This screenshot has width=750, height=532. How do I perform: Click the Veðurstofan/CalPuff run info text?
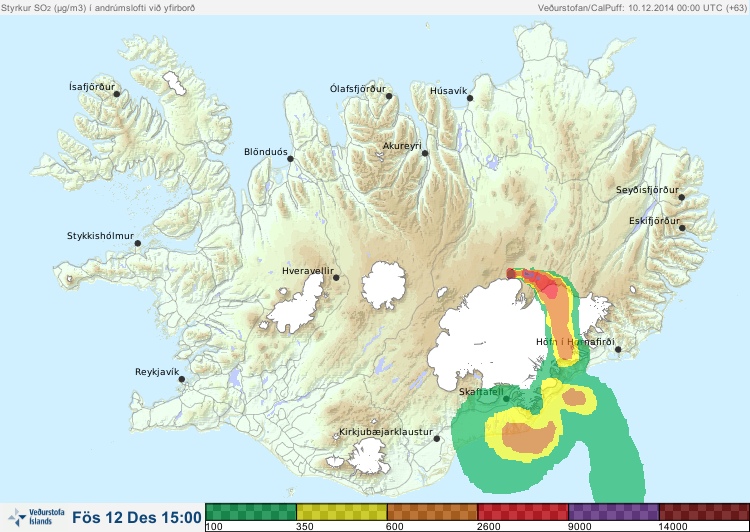pos(642,8)
